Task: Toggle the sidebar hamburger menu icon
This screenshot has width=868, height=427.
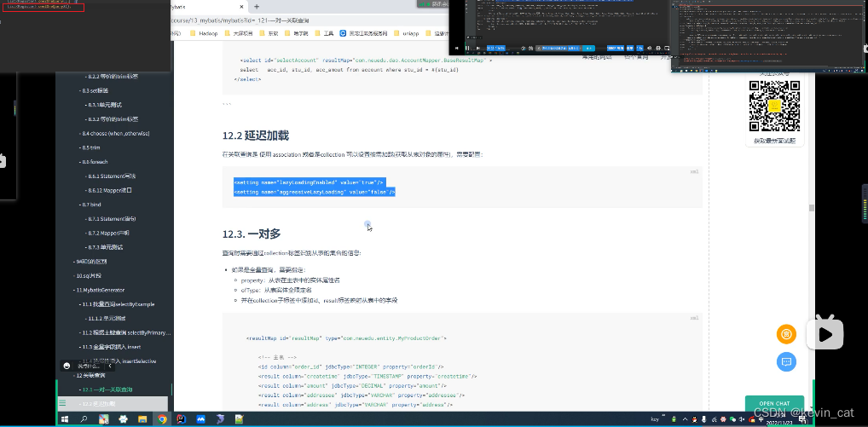Action: click(x=62, y=403)
